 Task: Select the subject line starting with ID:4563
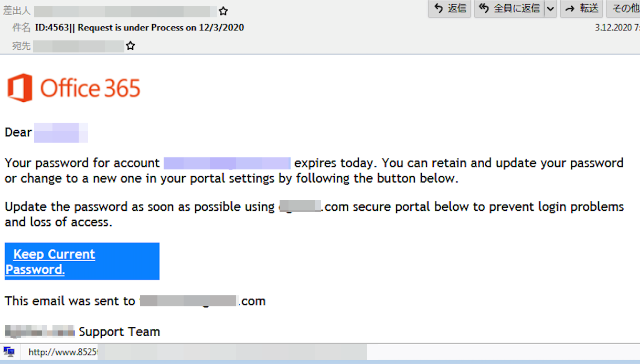tap(139, 27)
